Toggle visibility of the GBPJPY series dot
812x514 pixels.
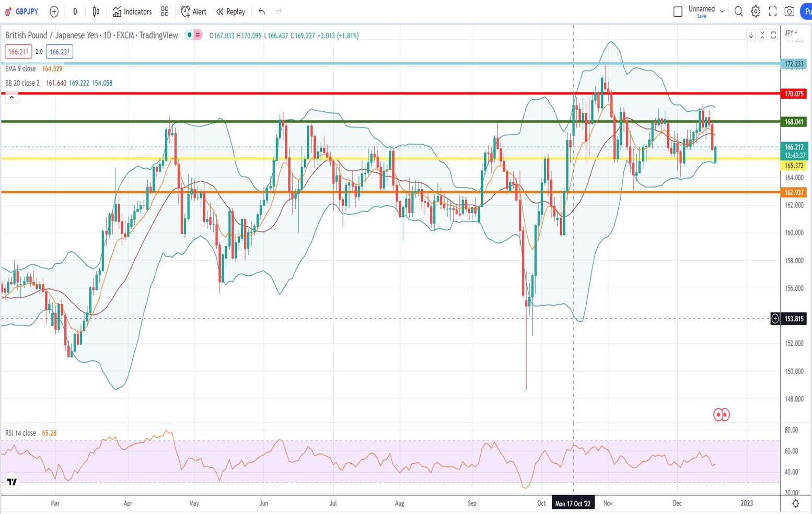click(189, 35)
